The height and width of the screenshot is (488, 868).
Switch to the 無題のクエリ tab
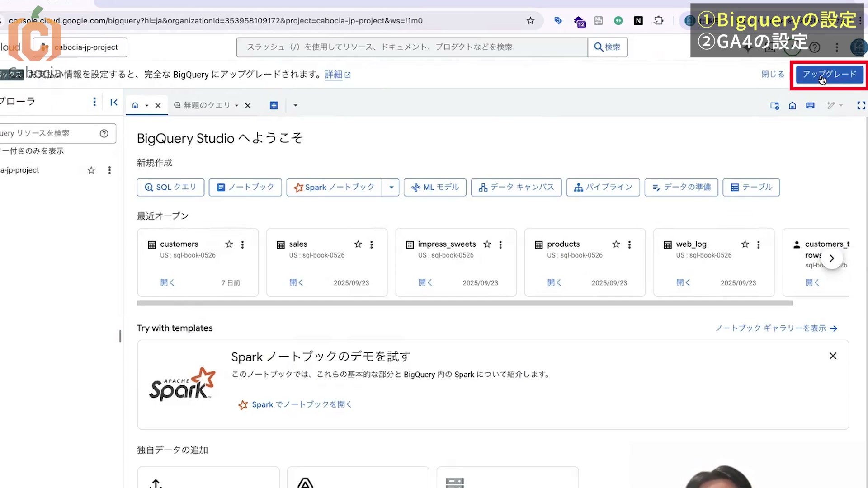[x=202, y=105]
